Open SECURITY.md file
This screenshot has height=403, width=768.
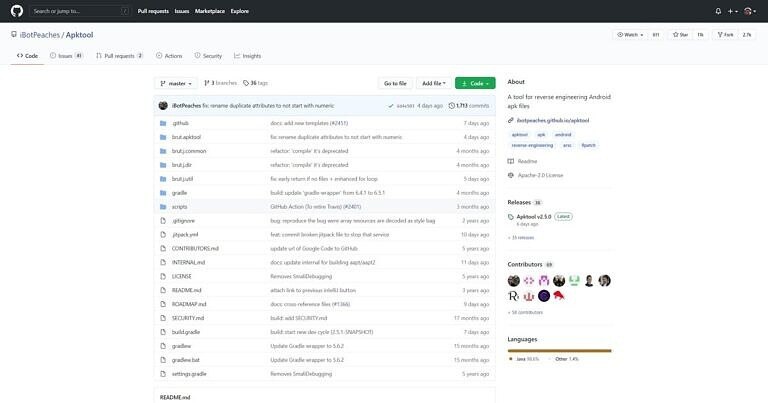(188, 318)
